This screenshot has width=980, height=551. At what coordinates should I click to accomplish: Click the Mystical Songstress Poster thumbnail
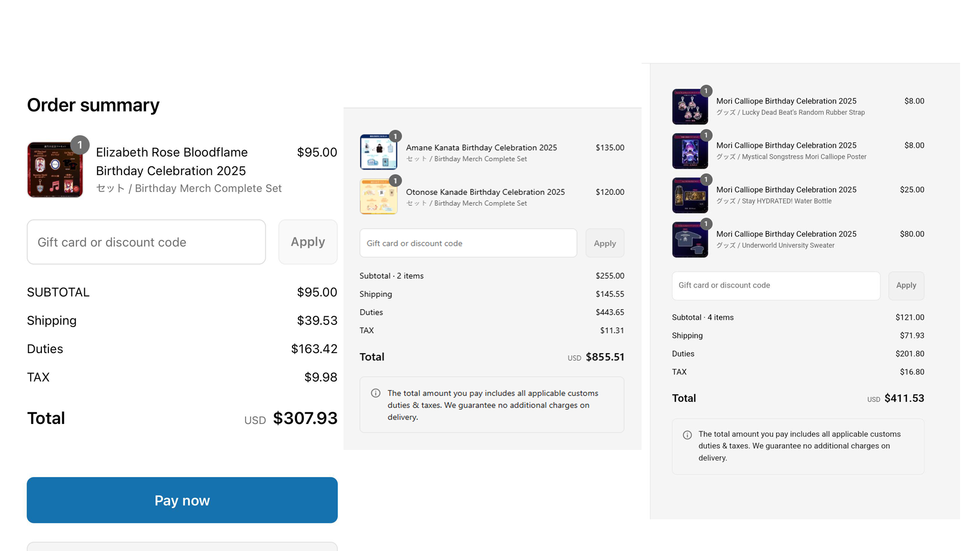690,152
